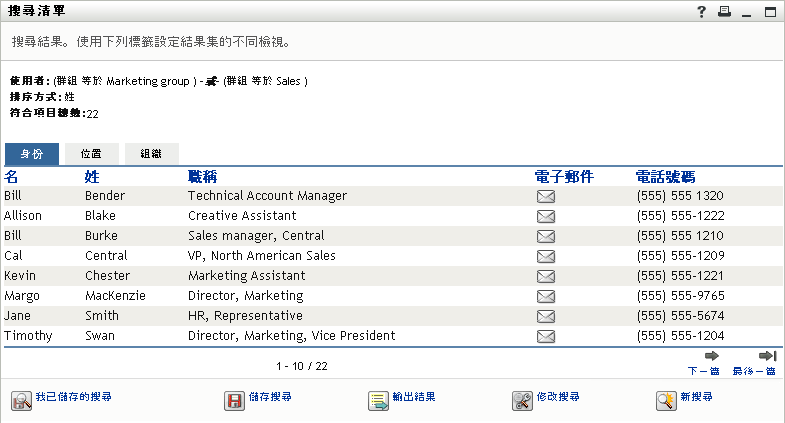Click the 新搜尋 magnifier icon
785x423 pixels.
click(x=667, y=400)
